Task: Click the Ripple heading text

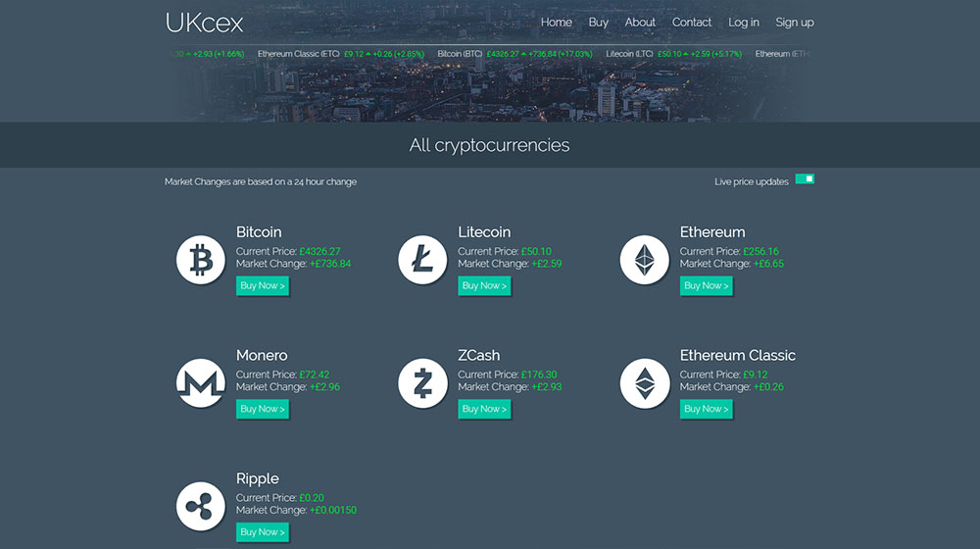Action: 258,478
